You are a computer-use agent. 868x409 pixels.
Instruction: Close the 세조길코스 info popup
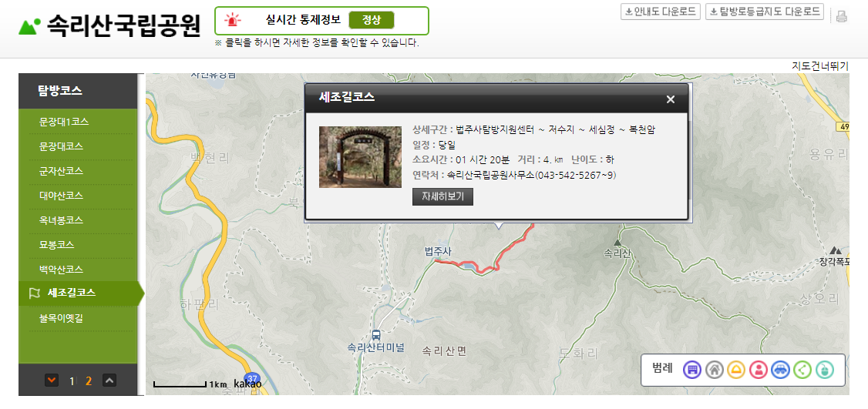click(671, 99)
